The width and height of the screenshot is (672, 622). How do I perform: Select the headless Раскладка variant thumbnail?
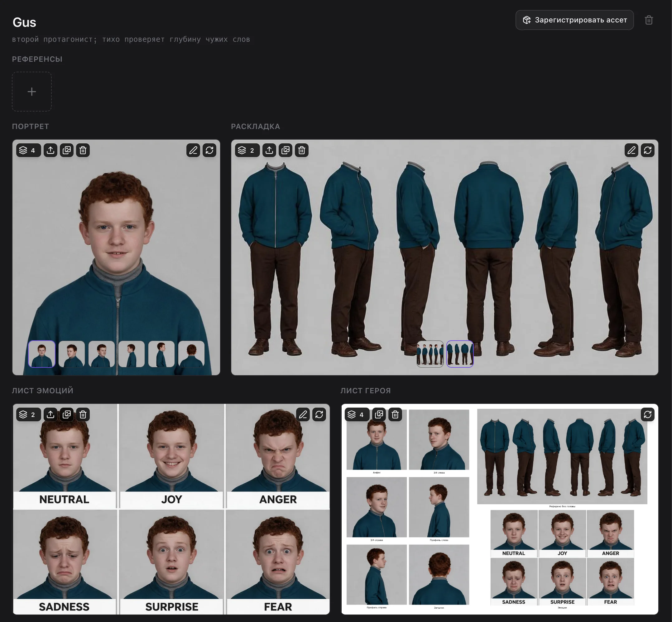[460, 354]
